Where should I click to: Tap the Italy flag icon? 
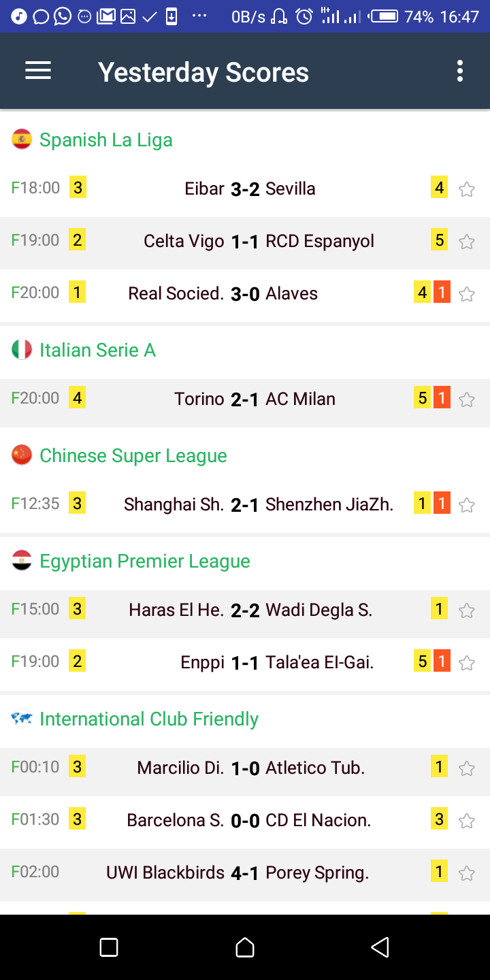pos(22,350)
